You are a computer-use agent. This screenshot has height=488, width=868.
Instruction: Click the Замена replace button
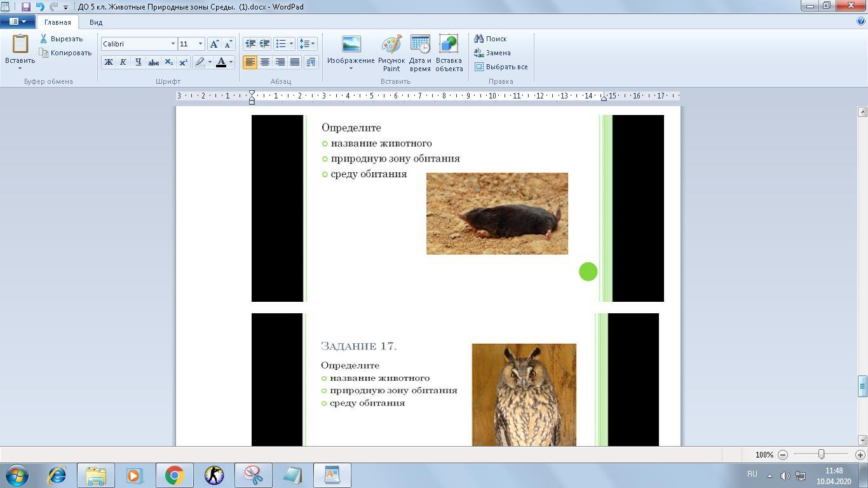point(492,53)
